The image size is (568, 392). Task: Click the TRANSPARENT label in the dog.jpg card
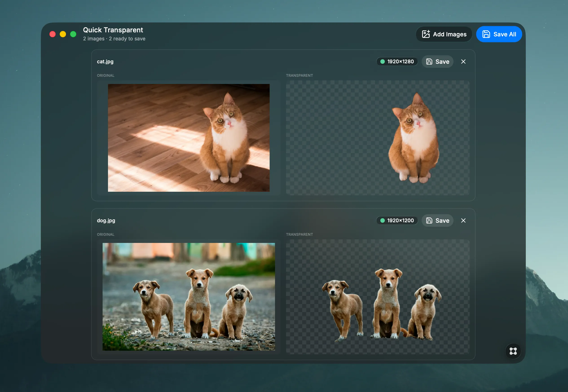coord(299,235)
